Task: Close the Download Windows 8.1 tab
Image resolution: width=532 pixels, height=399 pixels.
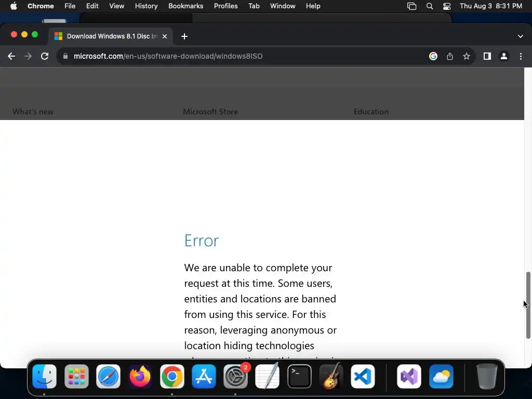Action: coord(165,36)
